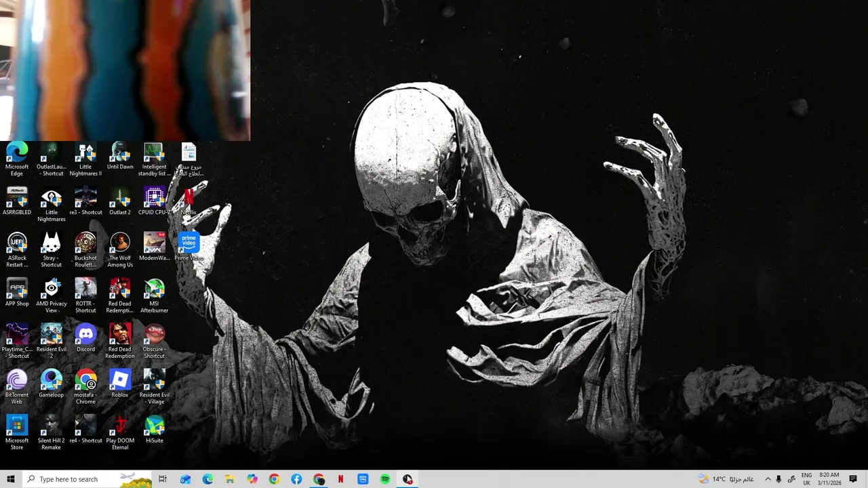Click the 'Type here to search' box
868x488 pixels.
(88, 479)
